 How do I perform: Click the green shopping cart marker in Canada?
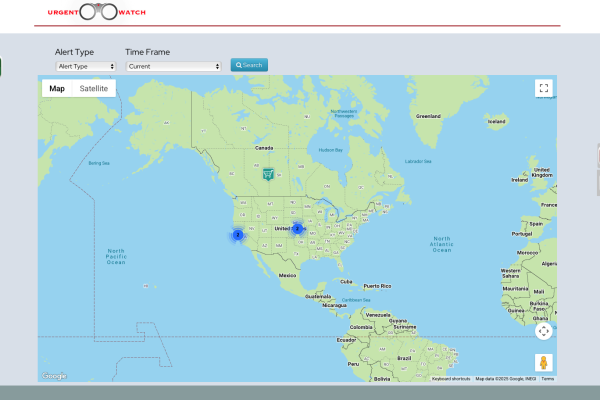coord(268,173)
